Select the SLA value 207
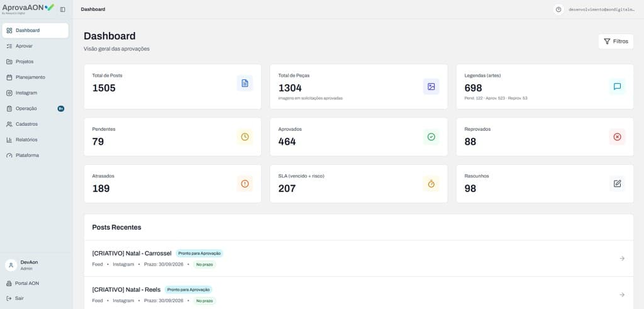 [287, 189]
